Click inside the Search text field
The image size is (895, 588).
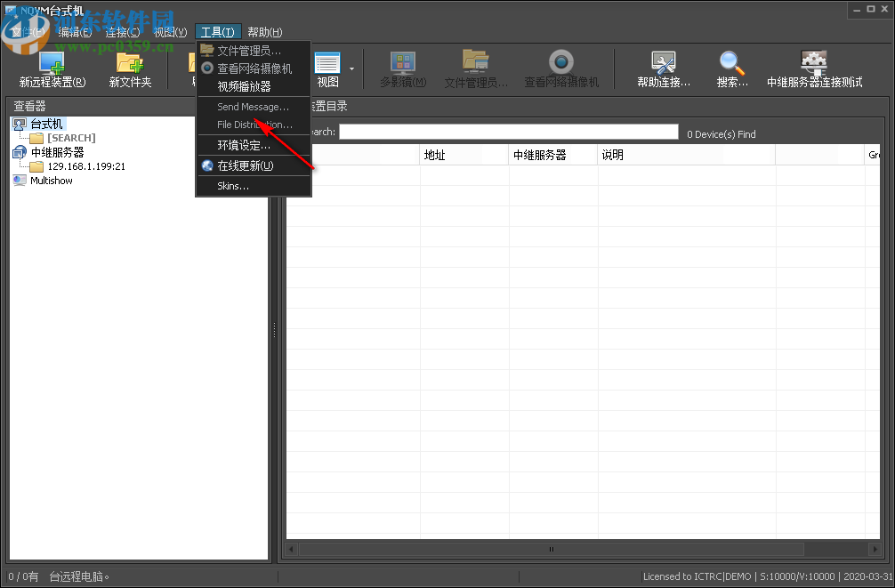(x=509, y=132)
